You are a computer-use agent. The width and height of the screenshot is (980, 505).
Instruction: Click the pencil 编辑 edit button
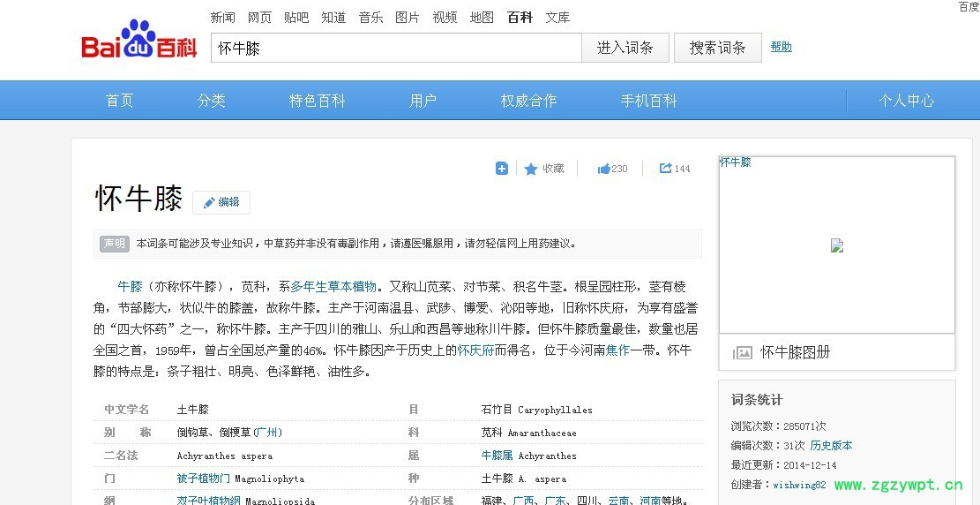221,202
